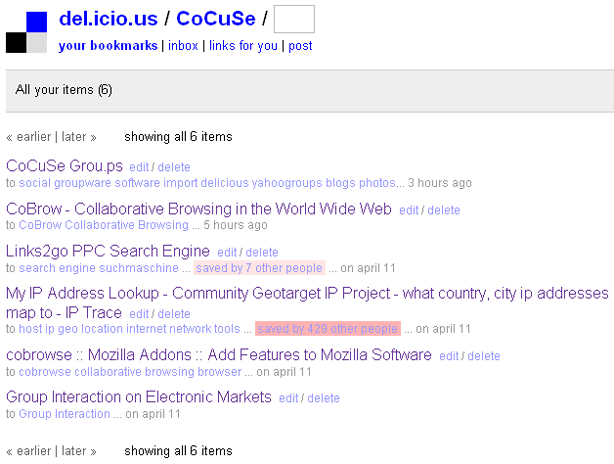Open cobrowse Mozilla Addons bookmark

(x=219, y=355)
